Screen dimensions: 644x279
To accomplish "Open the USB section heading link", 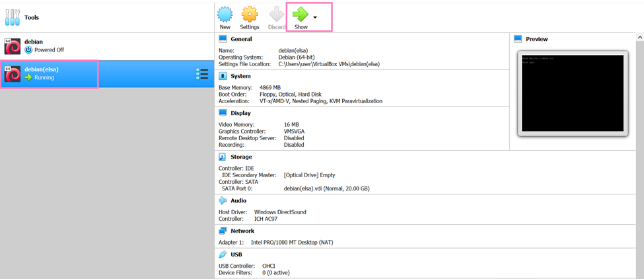I will [x=236, y=255].
